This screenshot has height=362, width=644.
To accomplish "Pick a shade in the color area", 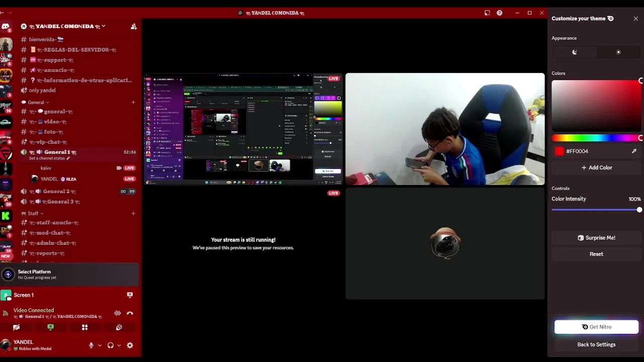I will pyautogui.click(x=596, y=106).
